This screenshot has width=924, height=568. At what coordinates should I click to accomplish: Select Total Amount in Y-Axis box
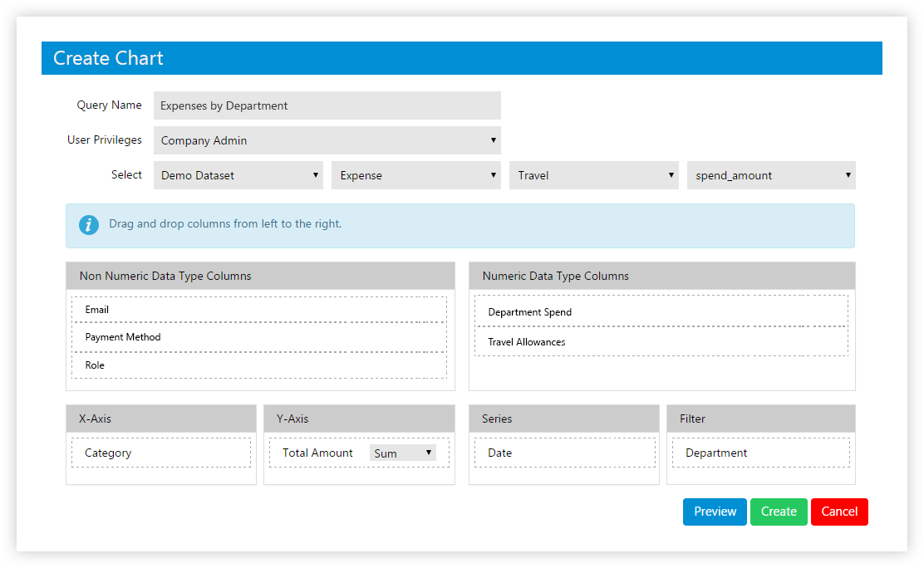(x=317, y=453)
